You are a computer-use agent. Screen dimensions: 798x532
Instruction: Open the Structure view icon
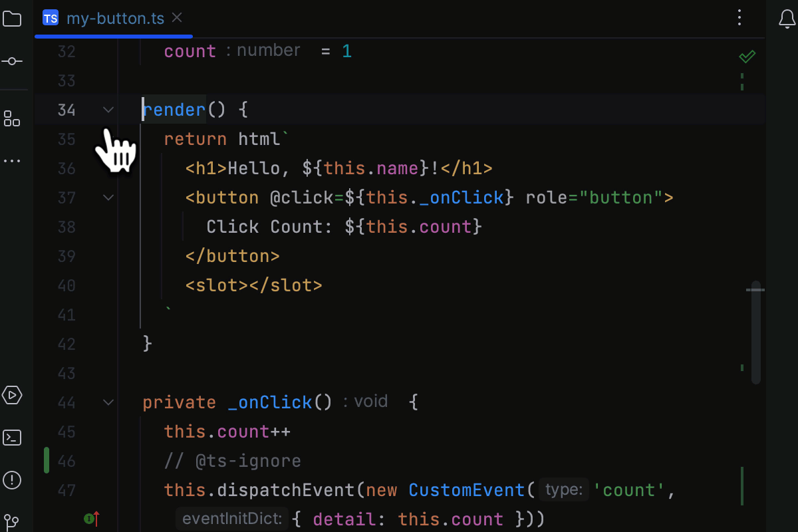pos(13,118)
